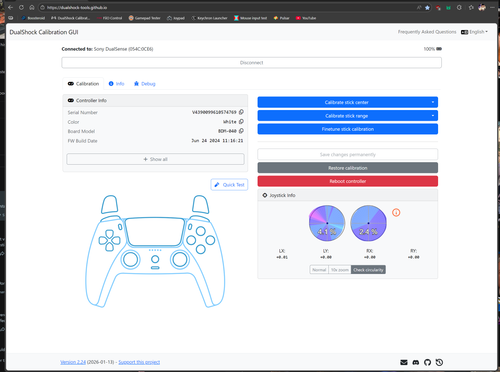Open the Discord icon in footer

click(416, 362)
